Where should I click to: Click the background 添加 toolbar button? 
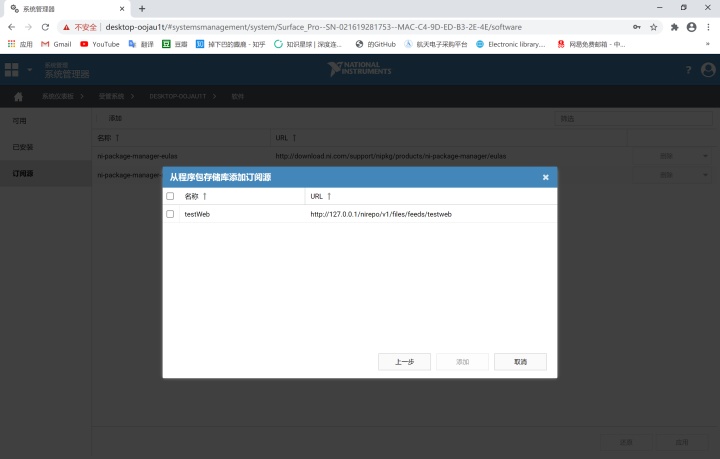click(115, 118)
